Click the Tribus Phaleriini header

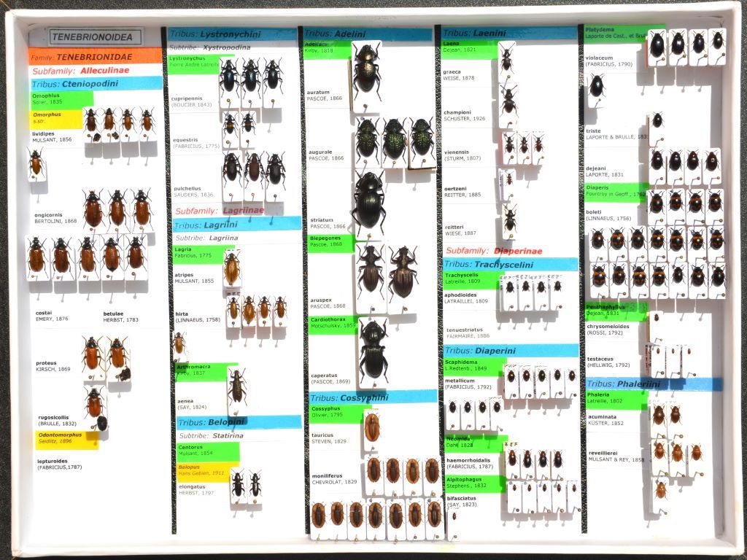point(653,384)
